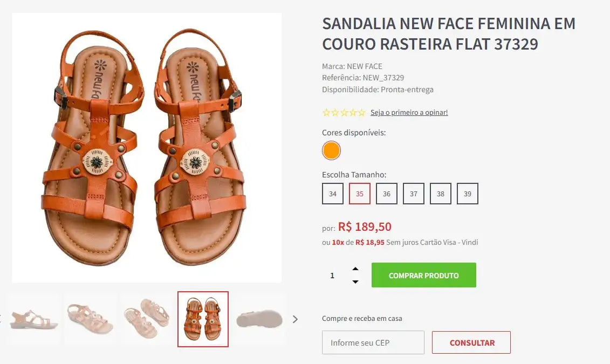This screenshot has width=610, height=364.
Task: Click the CONSULTAR shipping button
Action: click(x=471, y=342)
